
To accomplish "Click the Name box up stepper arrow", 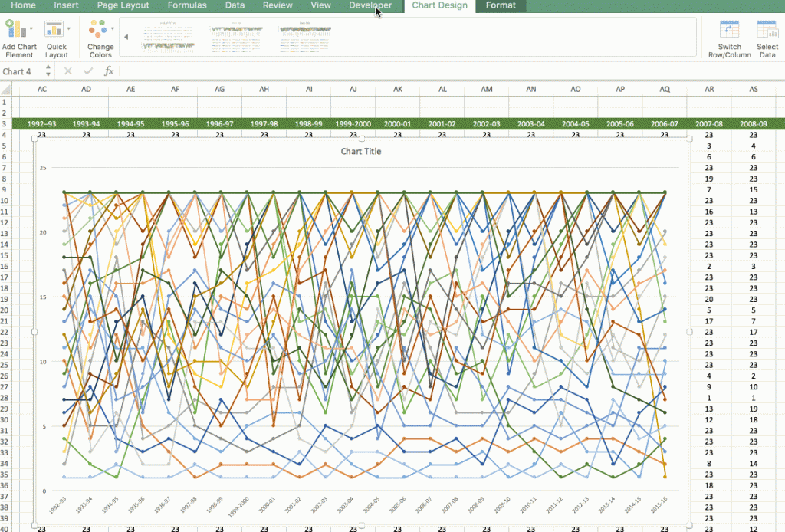I will point(48,67).
